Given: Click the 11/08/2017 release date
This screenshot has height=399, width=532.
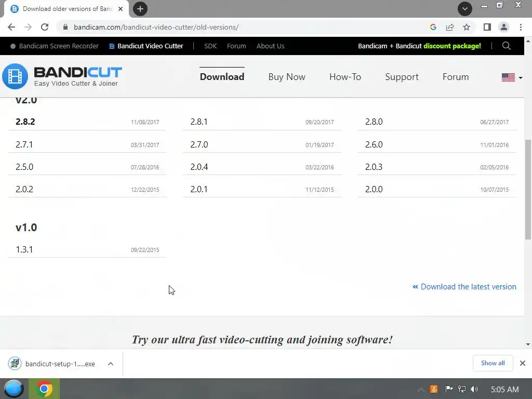Looking at the screenshot, I should pos(145,122).
